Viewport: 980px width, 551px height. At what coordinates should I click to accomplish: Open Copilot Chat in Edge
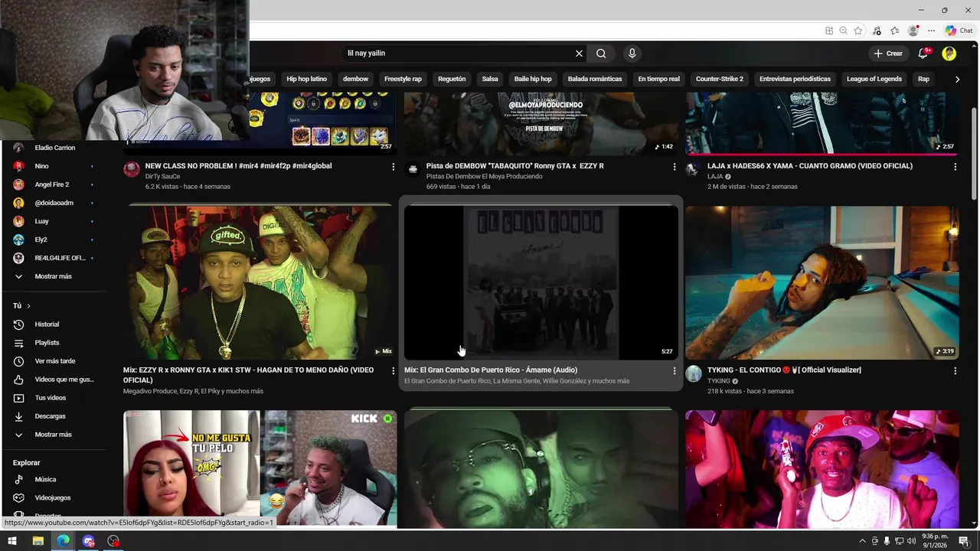(x=959, y=31)
